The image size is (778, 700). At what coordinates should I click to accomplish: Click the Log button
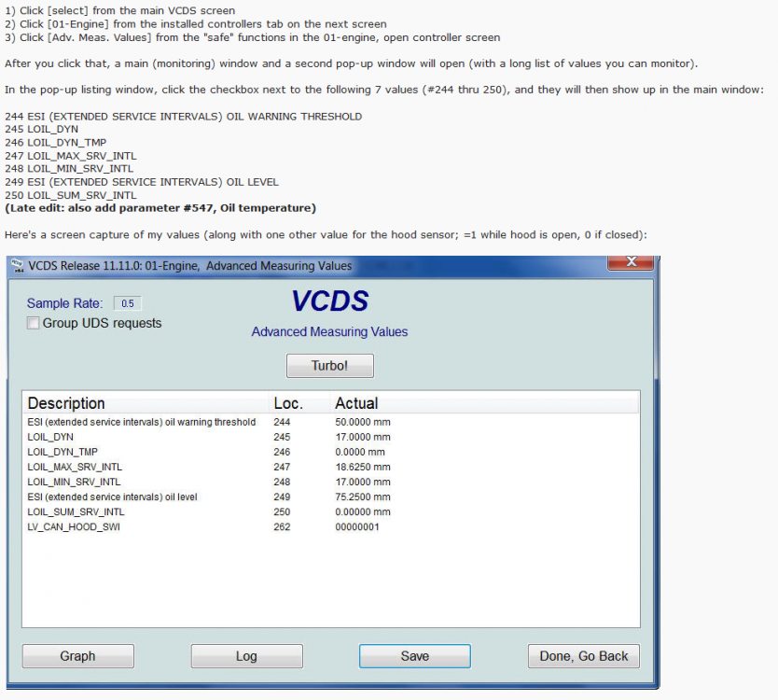point(246,656)
